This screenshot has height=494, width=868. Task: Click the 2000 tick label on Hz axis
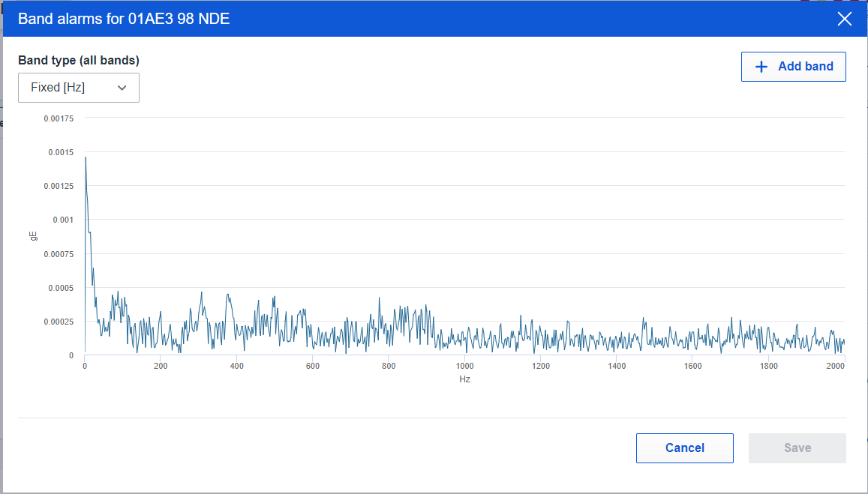pos(836,366)
